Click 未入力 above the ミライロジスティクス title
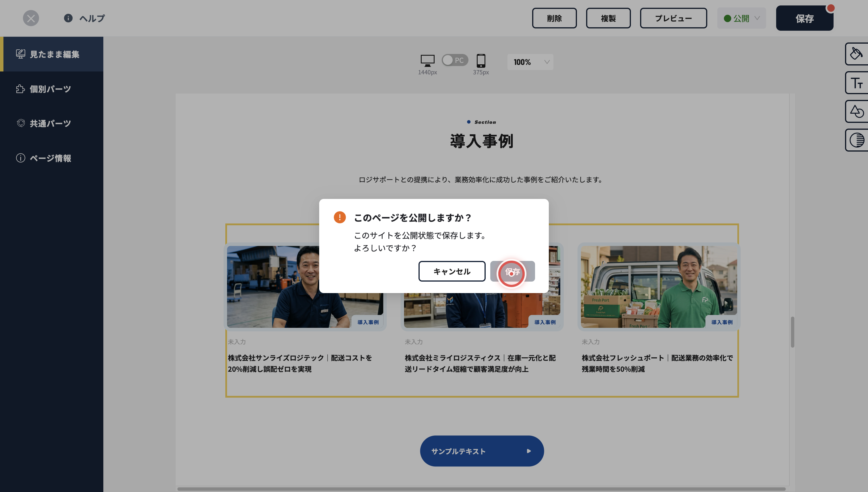The image size is (868, 492). [414, 342]
